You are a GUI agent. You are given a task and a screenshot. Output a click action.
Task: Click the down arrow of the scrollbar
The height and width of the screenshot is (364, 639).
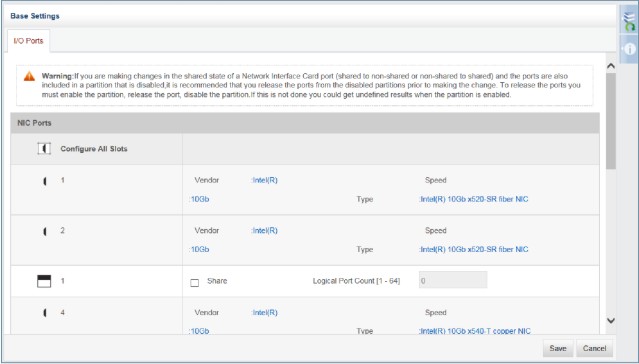click(x=610, y=320)
